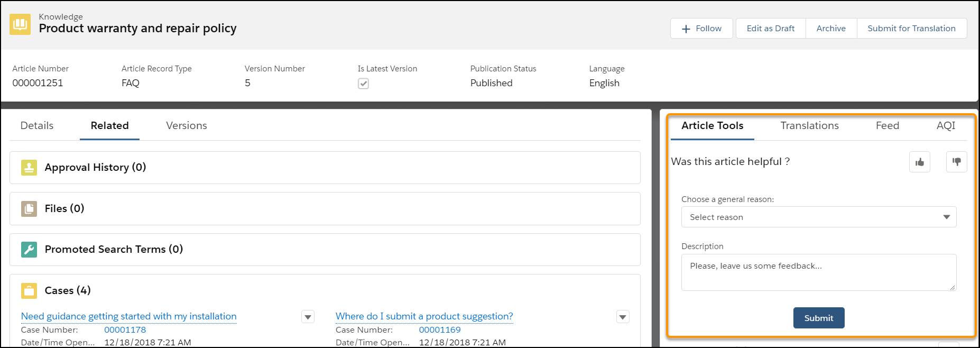Image resolution: width=980 pixels, height=348 pixels.
Task: Click Submit for Translation button
Action: [x=911, y=29]
